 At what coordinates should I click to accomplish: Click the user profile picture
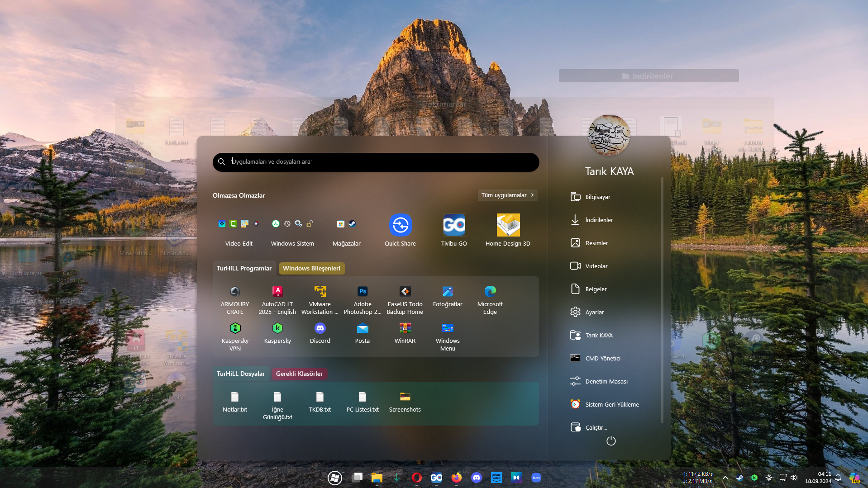[609, 135]
